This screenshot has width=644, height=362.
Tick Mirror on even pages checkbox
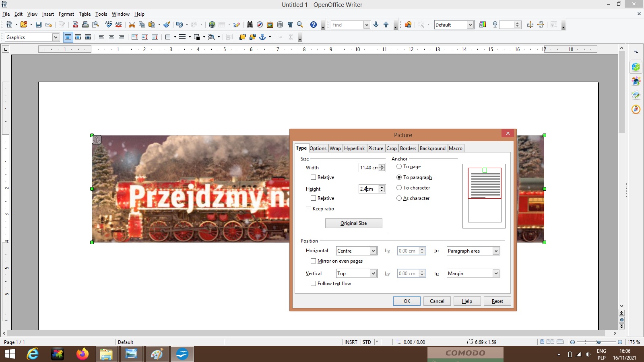(314, 261)
